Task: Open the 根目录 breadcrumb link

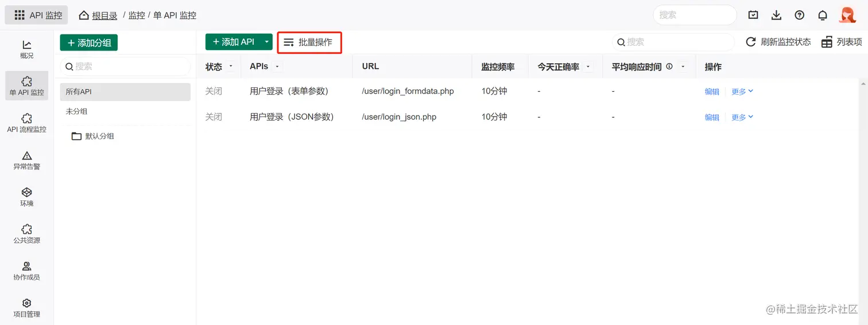Action: 104,16
